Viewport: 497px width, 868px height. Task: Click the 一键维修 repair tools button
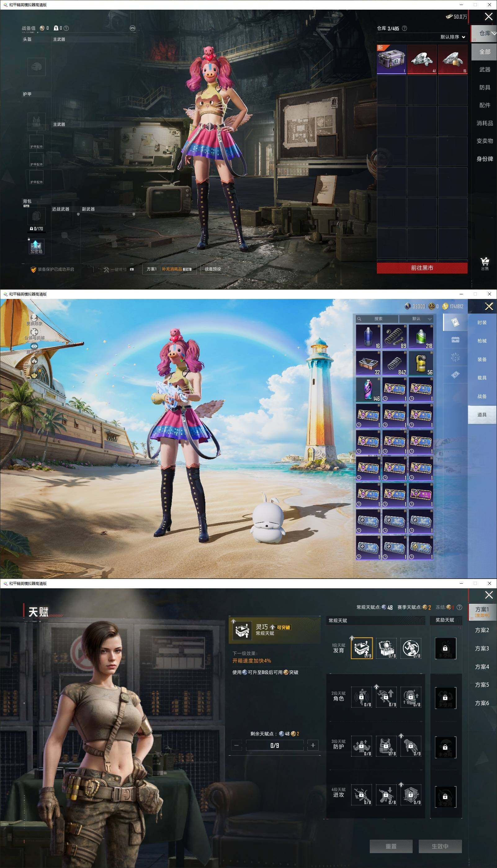click(118, 269)
